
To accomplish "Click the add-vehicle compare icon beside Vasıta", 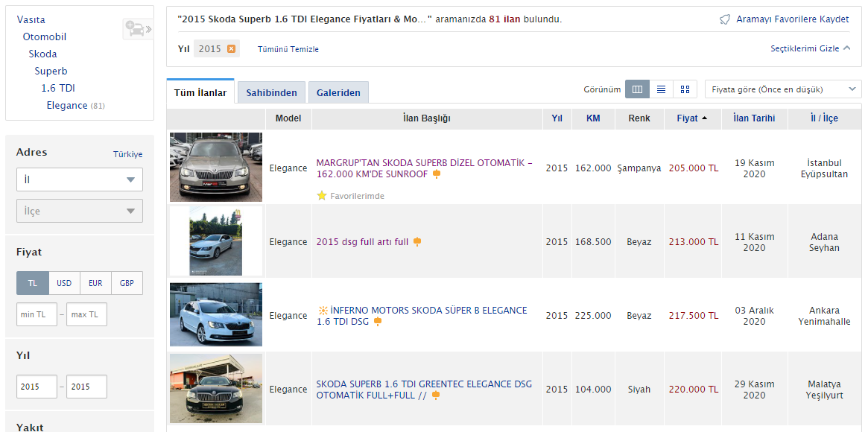I will coord(137,29).
